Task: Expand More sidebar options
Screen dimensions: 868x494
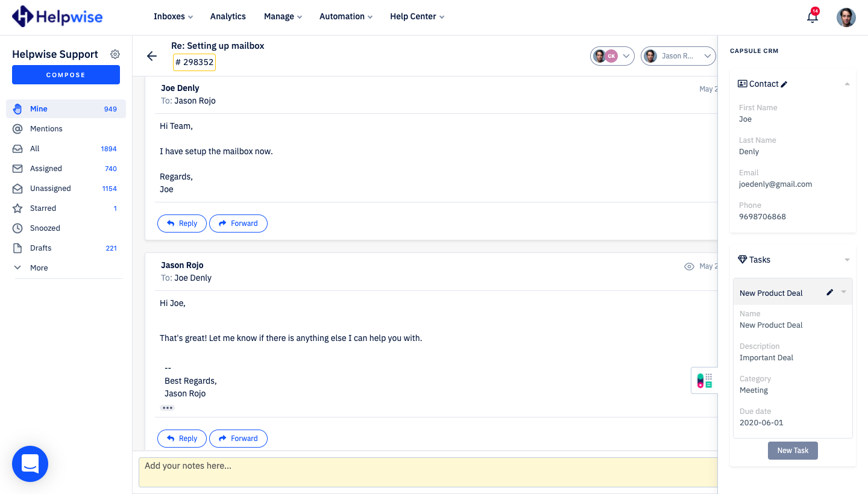Action: pos(66,267)
